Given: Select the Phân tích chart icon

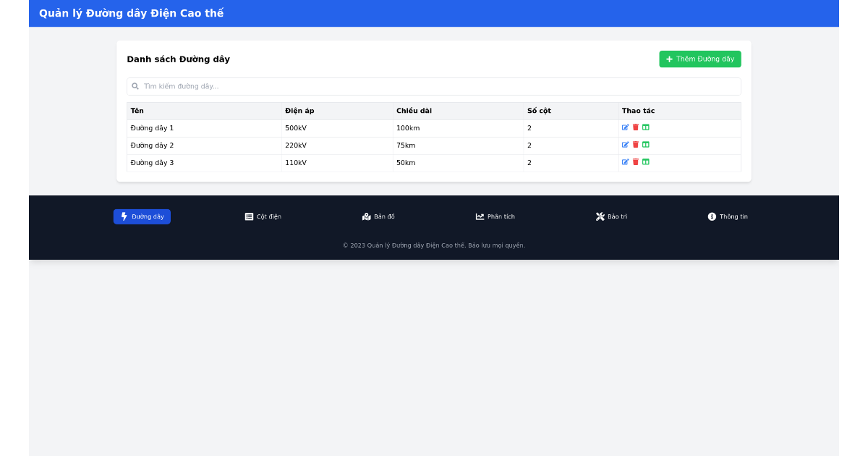Looking at the screenshot, I should (480, 216).
